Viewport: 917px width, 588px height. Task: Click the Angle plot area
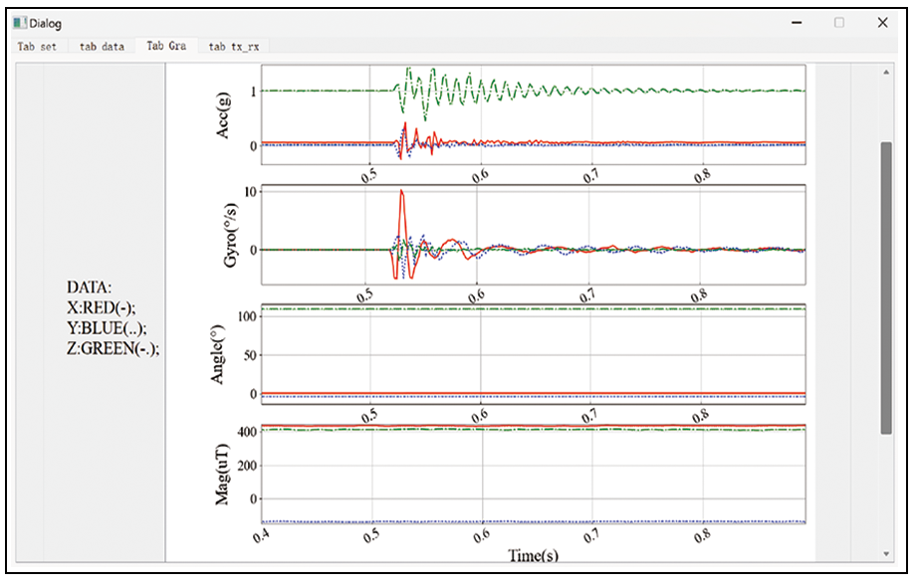click(x=534, y=354)
